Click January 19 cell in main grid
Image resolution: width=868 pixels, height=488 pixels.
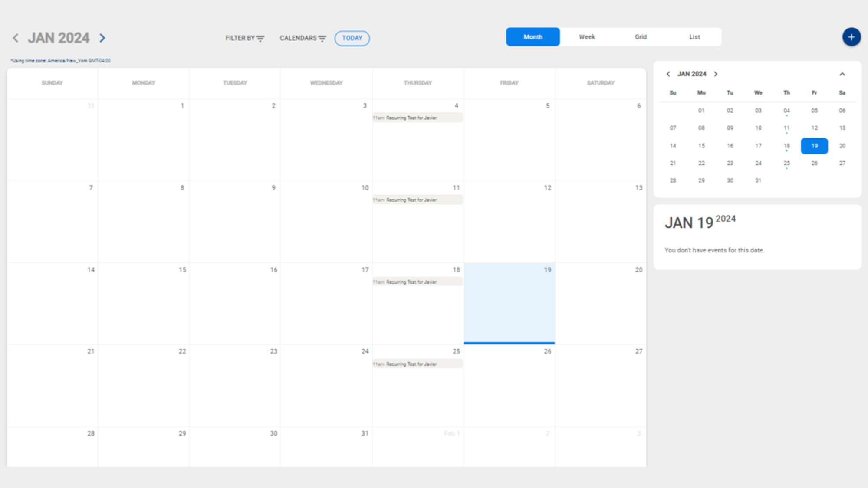pos(509,304)
